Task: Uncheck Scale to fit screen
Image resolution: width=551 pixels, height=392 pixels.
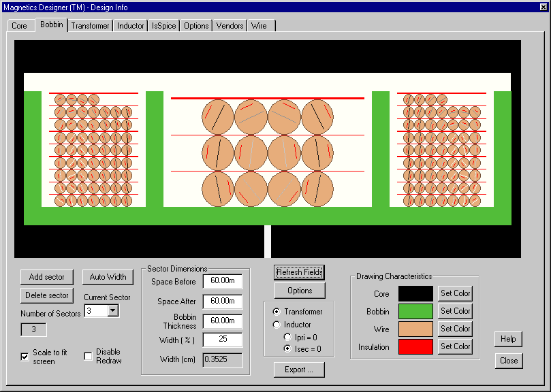Action: pos(25,356)
